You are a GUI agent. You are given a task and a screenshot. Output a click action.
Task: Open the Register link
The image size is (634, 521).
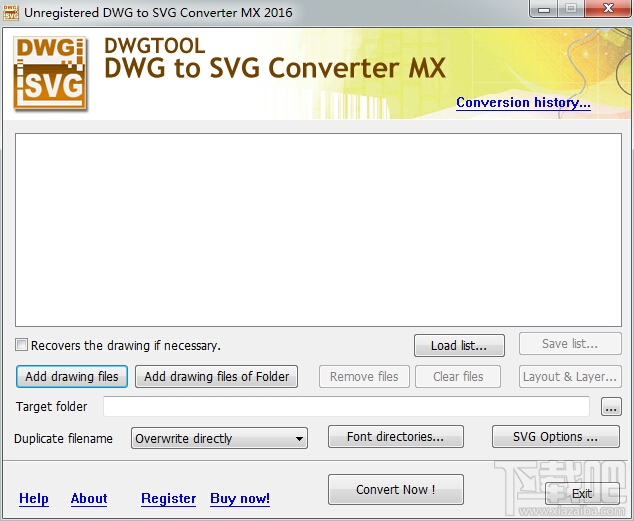point(168,498)
